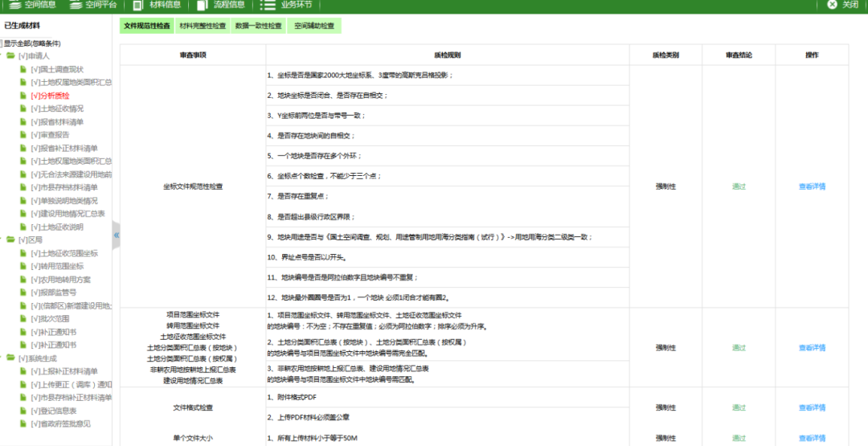Click file icon beside 国土调查现状
Screen dimensions: 868x446
23,69
